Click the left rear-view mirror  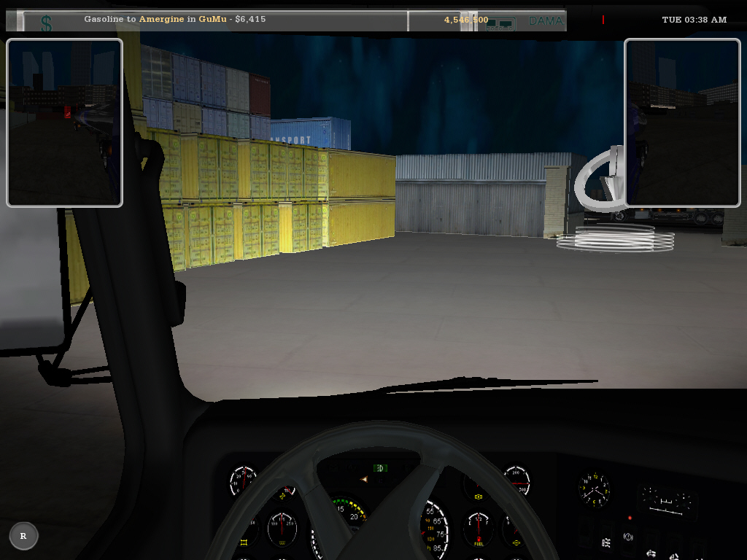pos(64,122)
